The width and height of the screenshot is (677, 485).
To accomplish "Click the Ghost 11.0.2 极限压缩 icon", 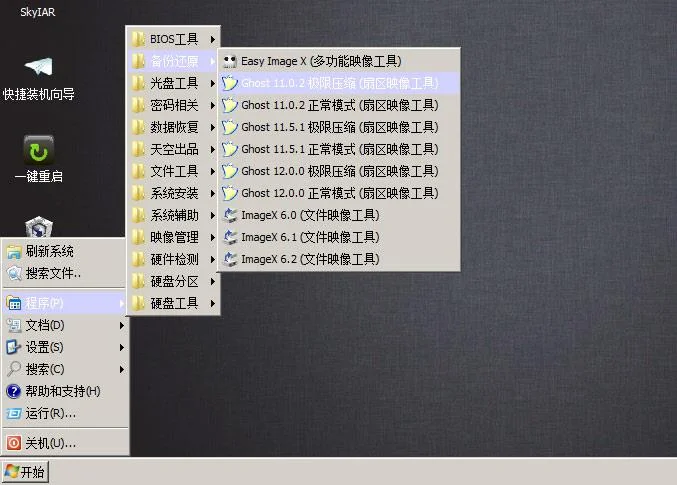I will click(230, 83).
